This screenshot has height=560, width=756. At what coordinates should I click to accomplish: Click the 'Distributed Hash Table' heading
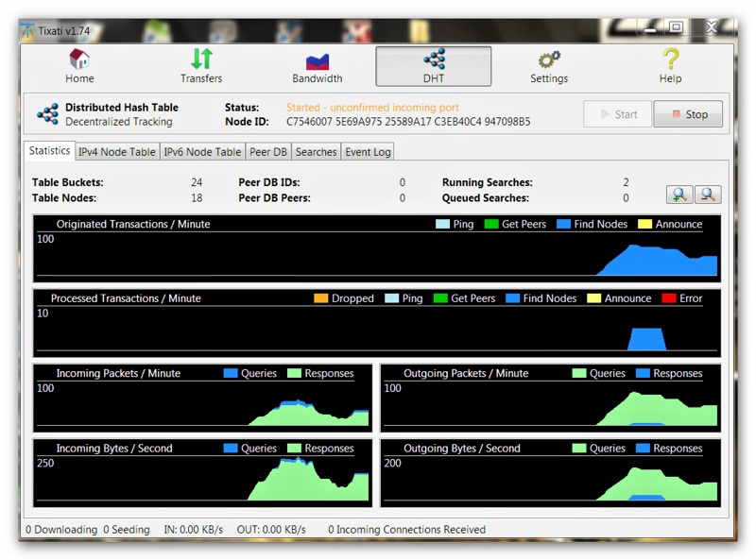click(122, 107)
